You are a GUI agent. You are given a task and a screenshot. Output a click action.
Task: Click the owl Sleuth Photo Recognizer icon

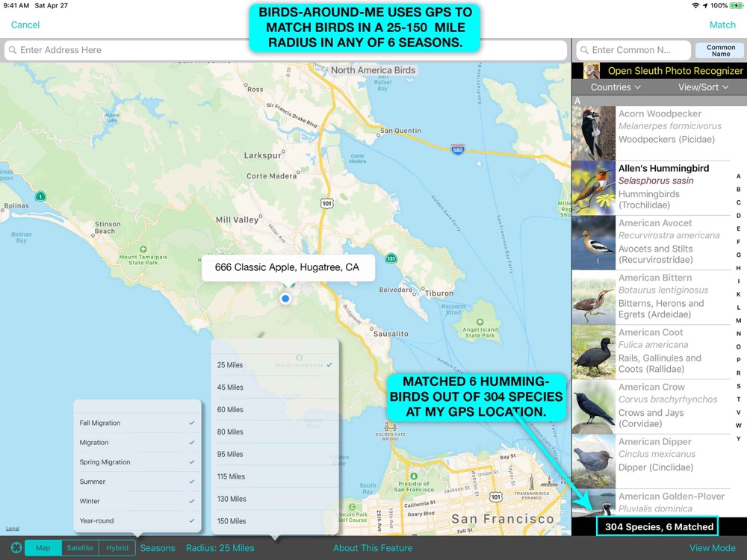pos(592,71)
